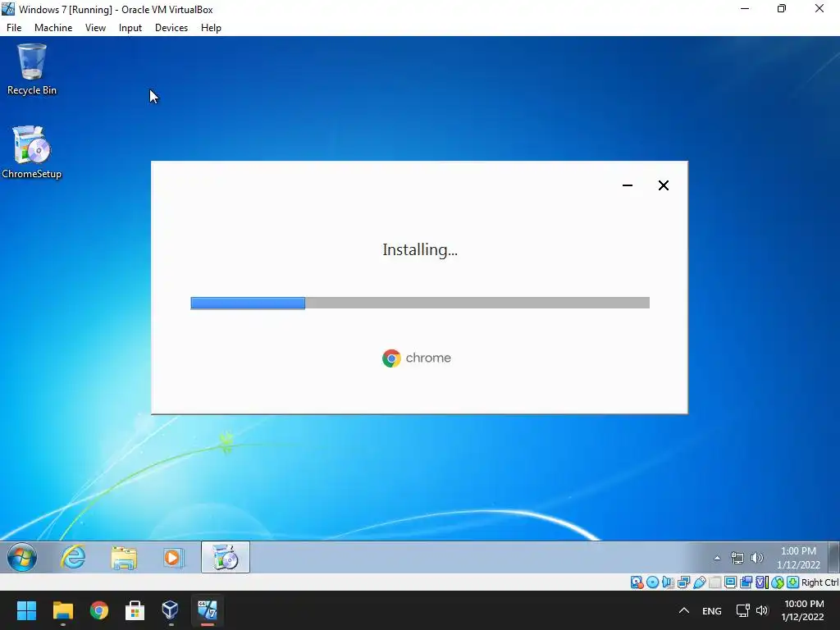This screenshot has width=840, height=630.
Task: Click the guest clock showing 1:00 PM
Action: pyautogui.click(x=798, y=558)
